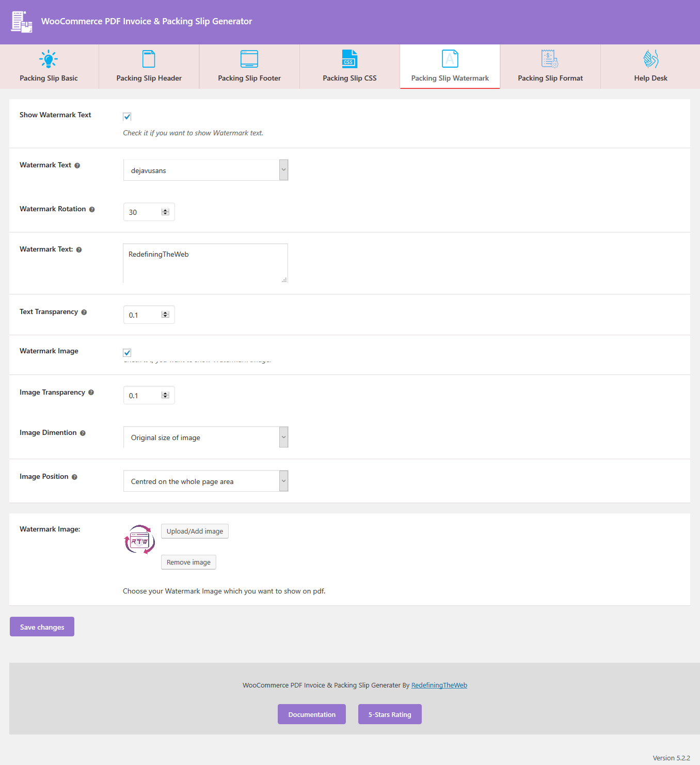Click the help icon beside Image Dimention
Image resolution: width=700 pixels, height=765 pixels.
click(x=83, y=433)
